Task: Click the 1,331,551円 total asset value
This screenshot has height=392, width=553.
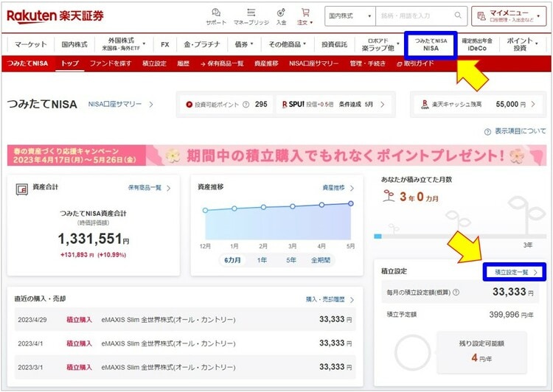Action: pyautogui.click(x=94, y=239)
